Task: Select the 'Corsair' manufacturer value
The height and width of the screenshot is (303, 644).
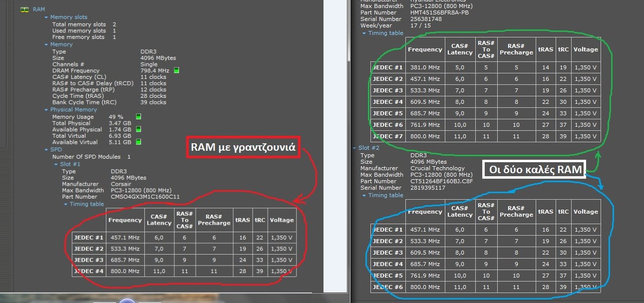Action: click(x=121, y=184)
